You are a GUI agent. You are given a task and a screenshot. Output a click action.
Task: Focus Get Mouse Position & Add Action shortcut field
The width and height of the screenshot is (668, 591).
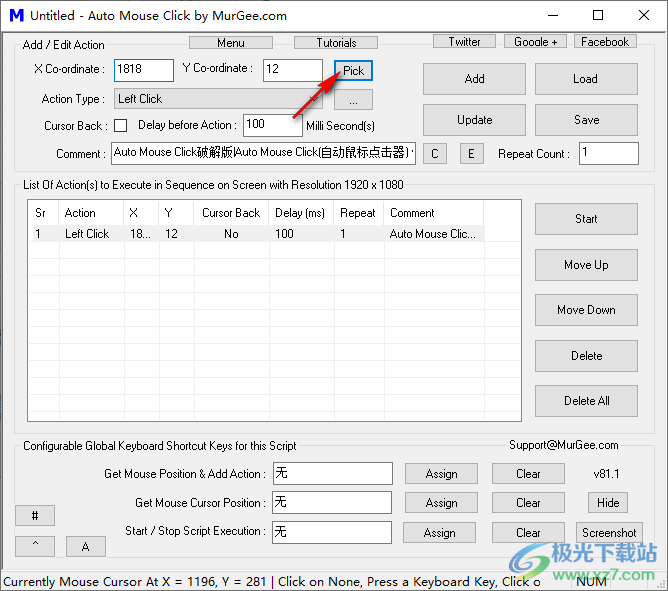[x=332, y=473]
